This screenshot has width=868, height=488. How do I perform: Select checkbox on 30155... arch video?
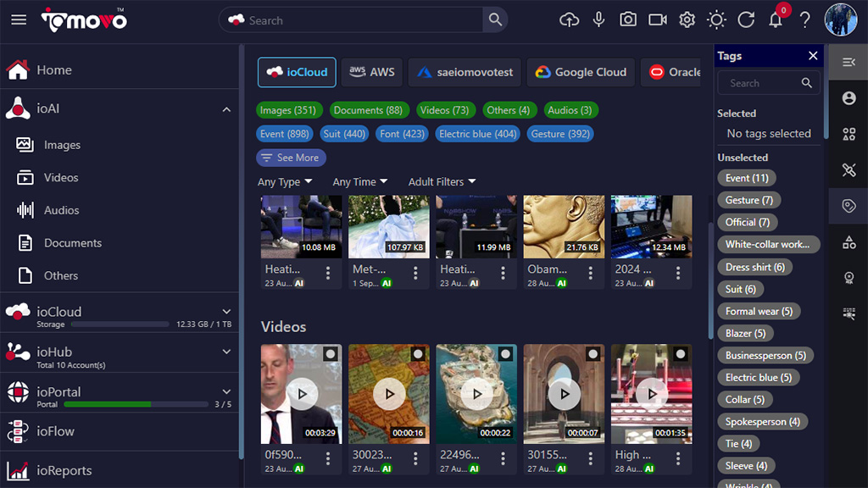593,354
